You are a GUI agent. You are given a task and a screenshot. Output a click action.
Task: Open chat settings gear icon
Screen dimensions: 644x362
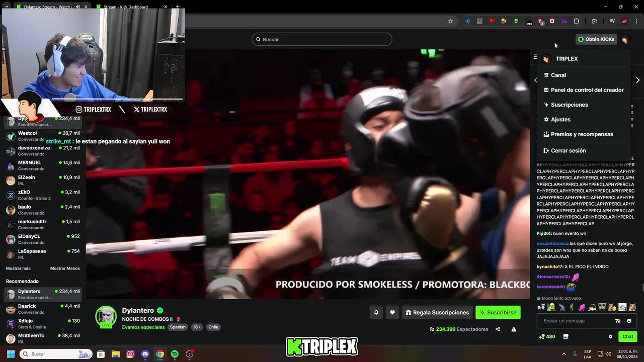tap(610, 336)
